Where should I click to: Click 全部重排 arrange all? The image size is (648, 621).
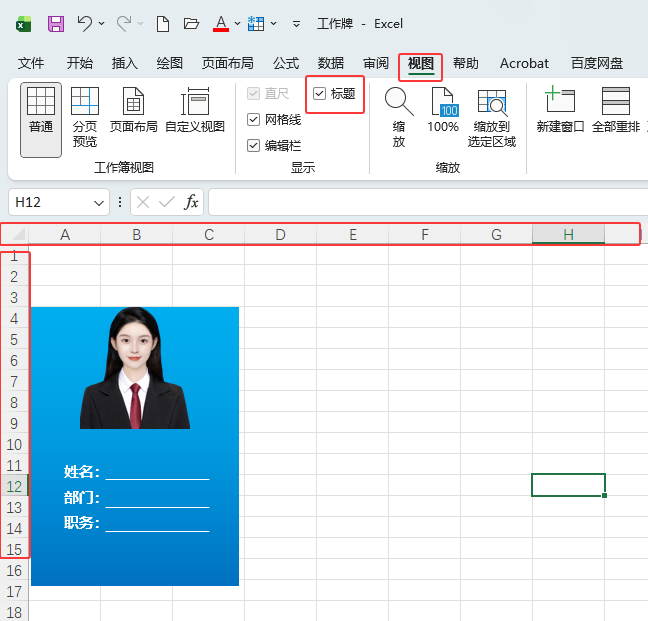[616, 109]
